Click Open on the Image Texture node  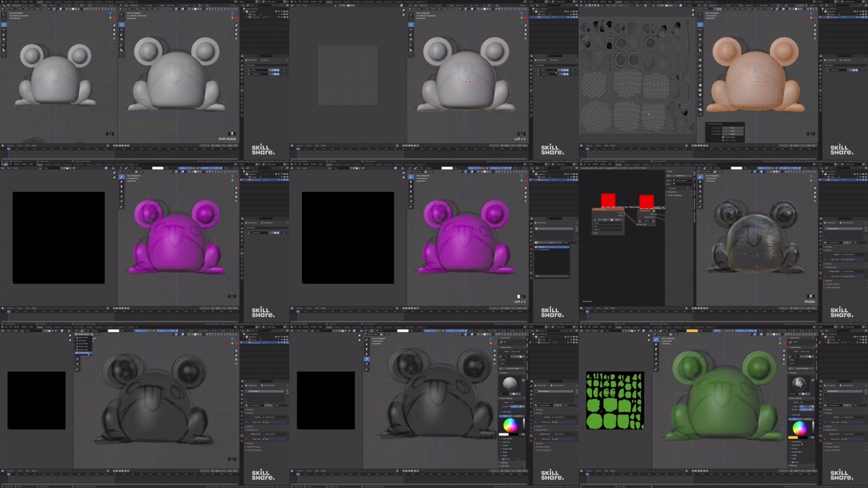(617, 220)
